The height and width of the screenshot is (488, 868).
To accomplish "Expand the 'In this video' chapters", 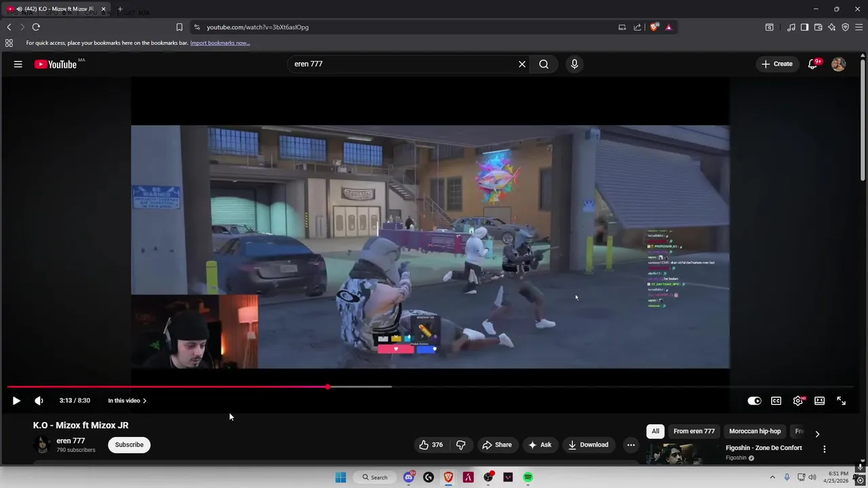I will tap(127, 401).
